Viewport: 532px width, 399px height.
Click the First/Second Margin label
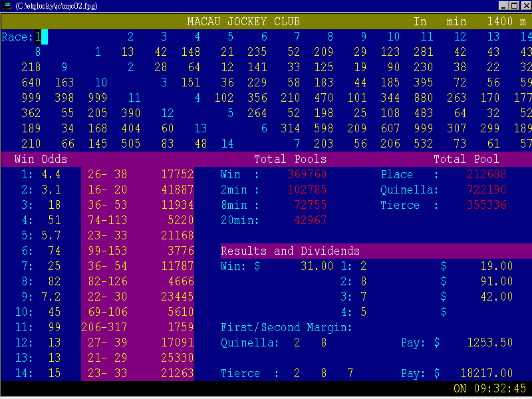coord(286,327)
